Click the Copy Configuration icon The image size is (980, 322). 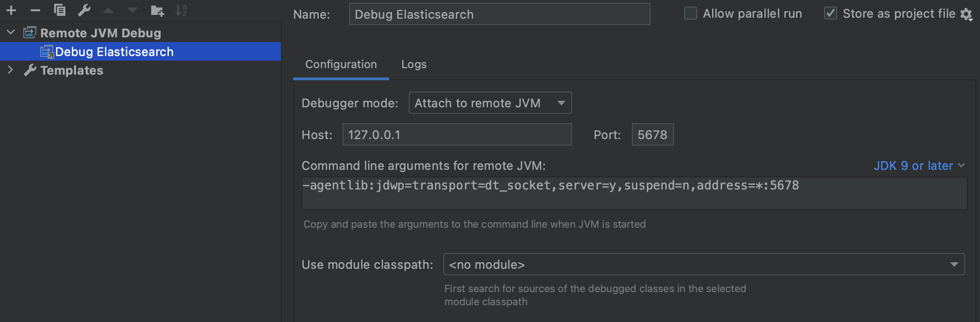tap(60, 10)
